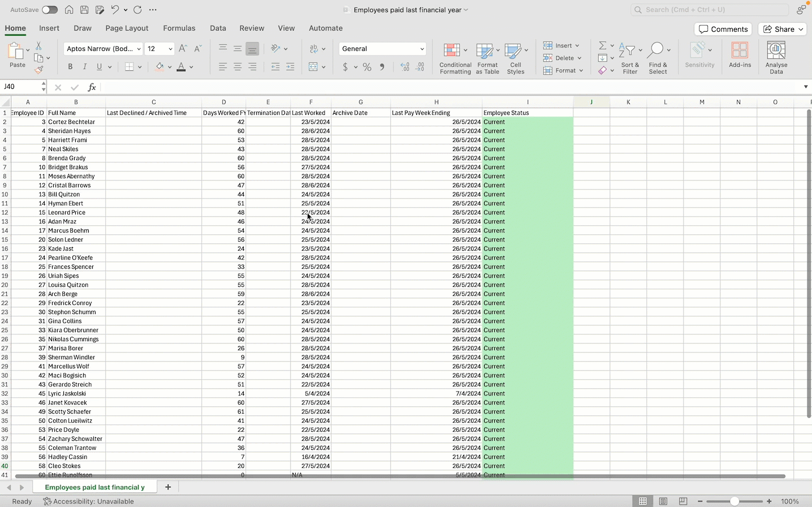Toggle italic formatting
812x507 pixels.
click(x=85, y=67)
